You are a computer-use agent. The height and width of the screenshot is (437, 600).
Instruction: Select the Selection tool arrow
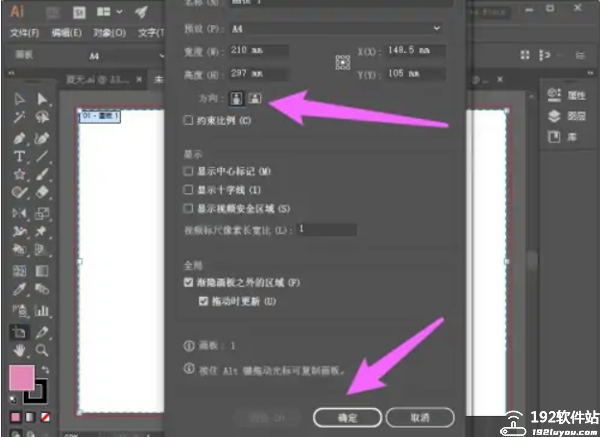point(19,99)
